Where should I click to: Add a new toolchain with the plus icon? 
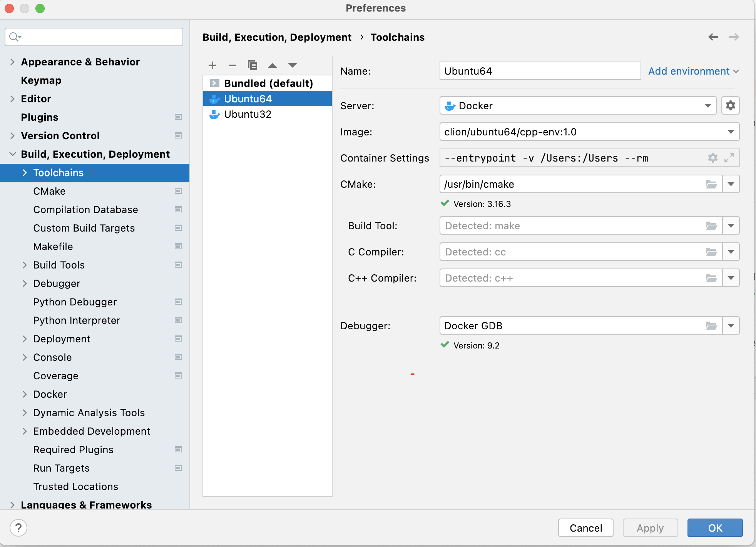pyautogui.click(x=212, y=65)
